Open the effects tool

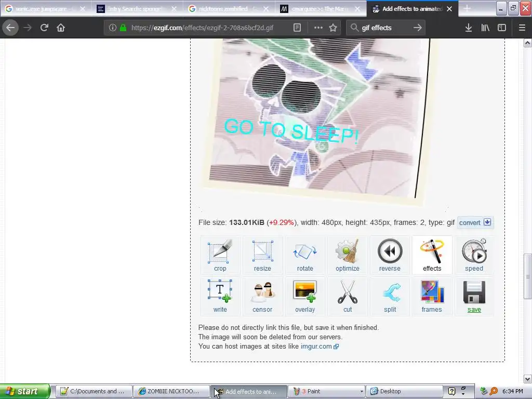[x=432, y=256]
